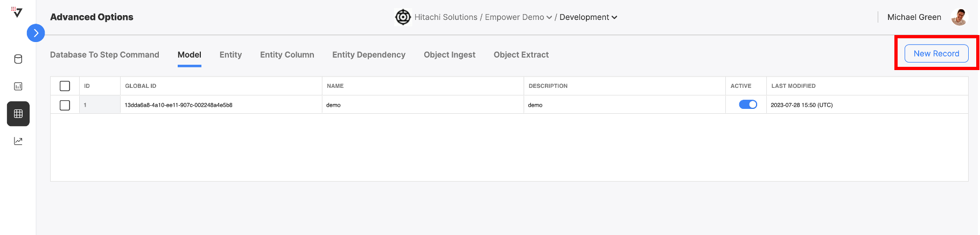Screen dimensions: 980x235
Task: Check the checkbox for the demo row
Action: [65, 105]
